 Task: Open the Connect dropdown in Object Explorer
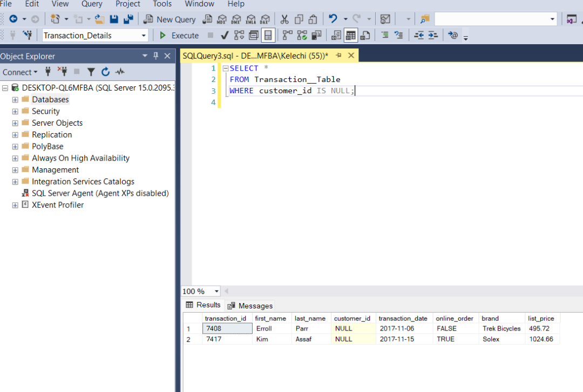tap(20, 72)
